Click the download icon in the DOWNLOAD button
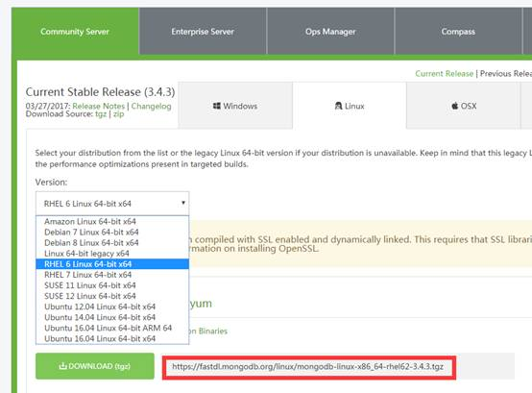The height and width of the screenshot is (393, 532). click(x=62, y=366)
